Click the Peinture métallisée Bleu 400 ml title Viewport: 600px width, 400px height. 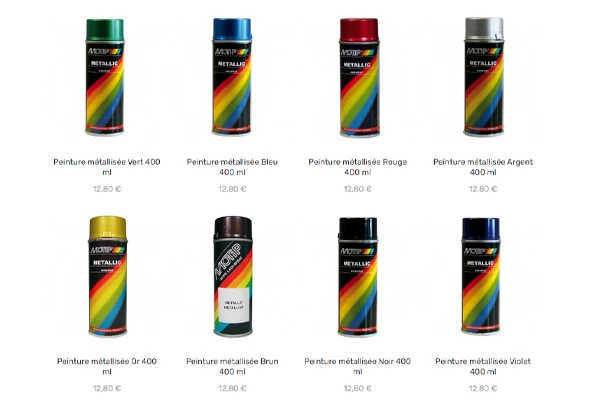pyautogui.click(x=232, y=167)
